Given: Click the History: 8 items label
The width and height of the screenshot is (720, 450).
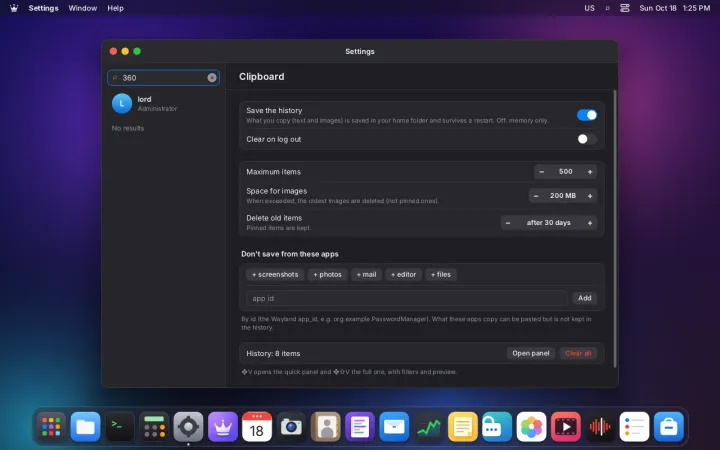Looking at the screenshot, I should pyautogui.click(x=273, y=354).
